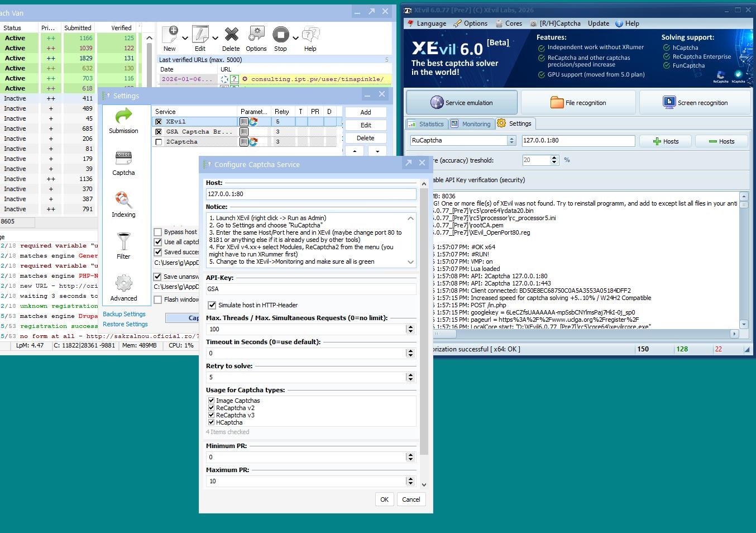Open the dropdown arrow next to New

tap(185, 38)
